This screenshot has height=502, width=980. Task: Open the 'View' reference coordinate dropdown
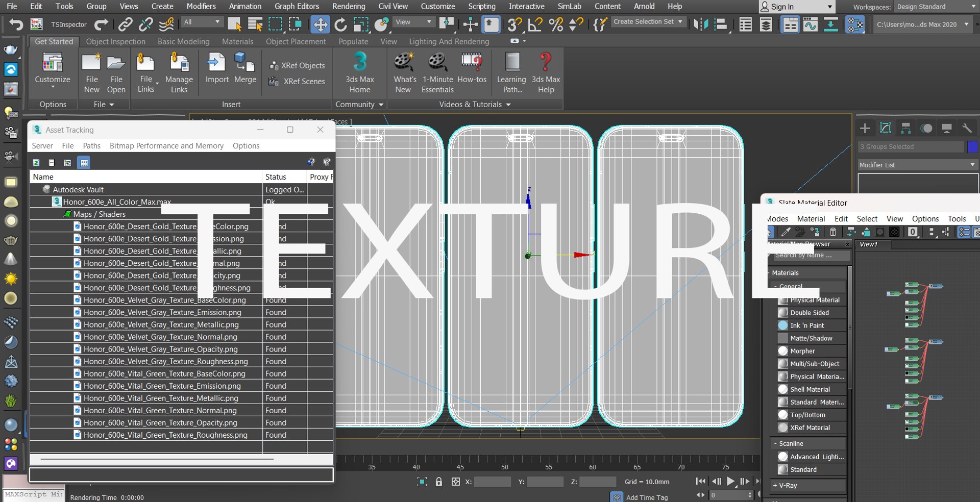414,22
